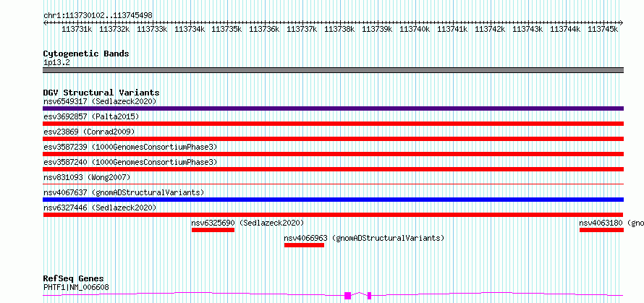The width and height of the screenshot is (644, 303).
Task: Click the 113742k ruler tick label
Action: coord(490,29)
